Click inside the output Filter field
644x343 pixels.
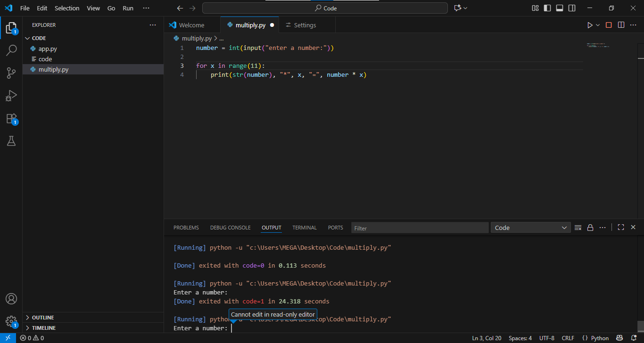(x=420, y=228)
